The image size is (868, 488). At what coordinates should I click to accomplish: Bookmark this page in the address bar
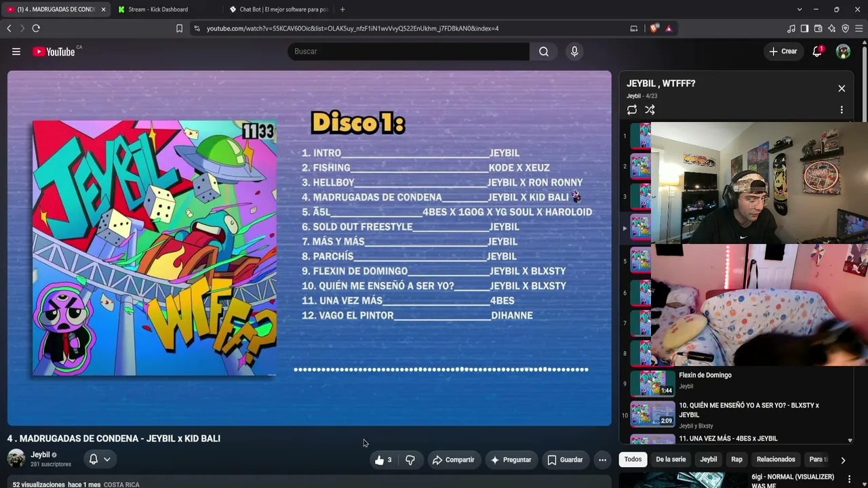coord(179,28)
